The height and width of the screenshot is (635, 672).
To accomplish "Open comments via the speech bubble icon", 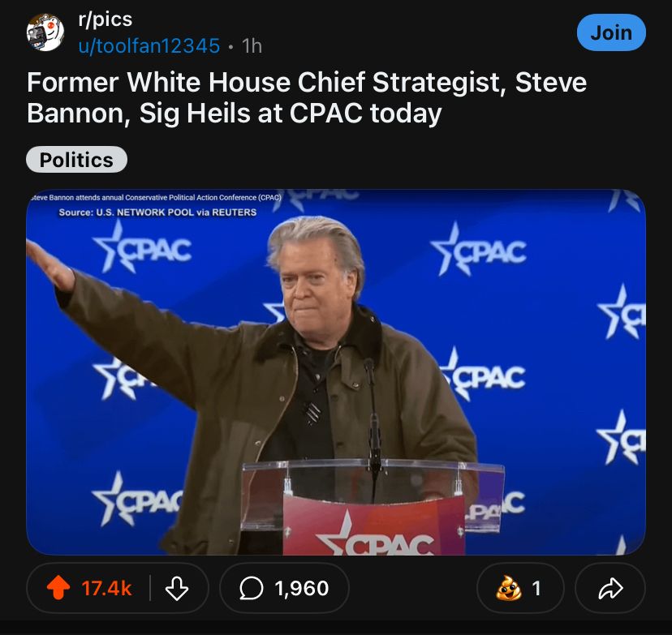I will tap(251, 588).
